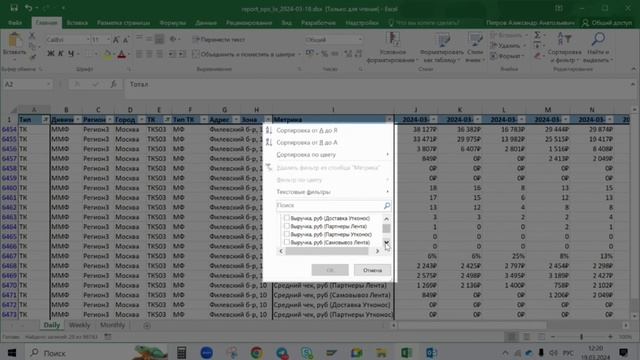Open the Дивизион column filter dropdown

[78, 120]
